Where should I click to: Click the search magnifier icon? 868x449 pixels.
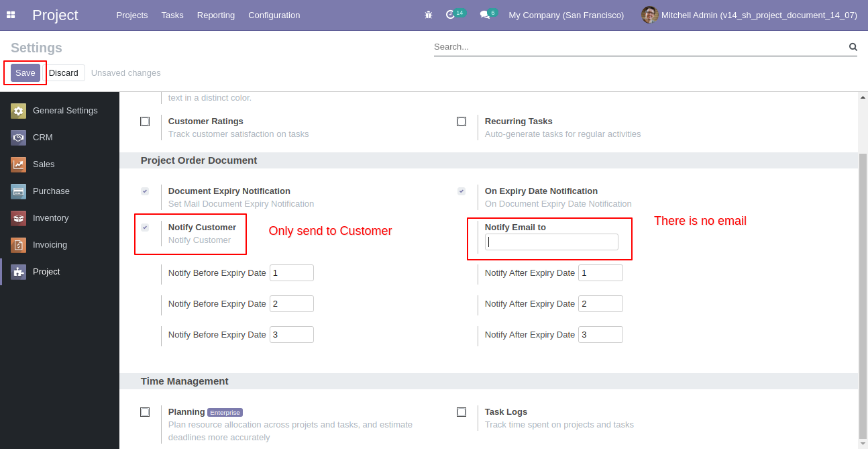pos(853,47)
